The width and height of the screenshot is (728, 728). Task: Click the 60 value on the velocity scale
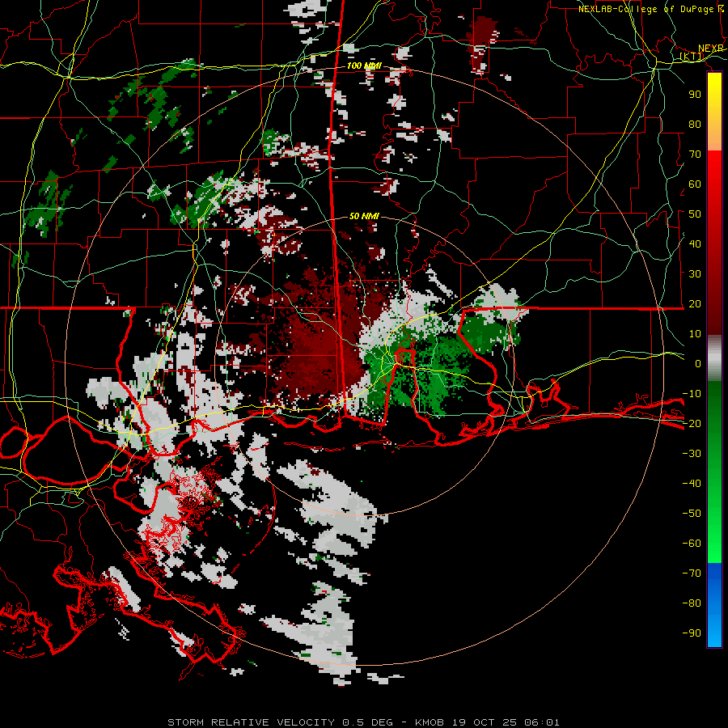(695, 184)
